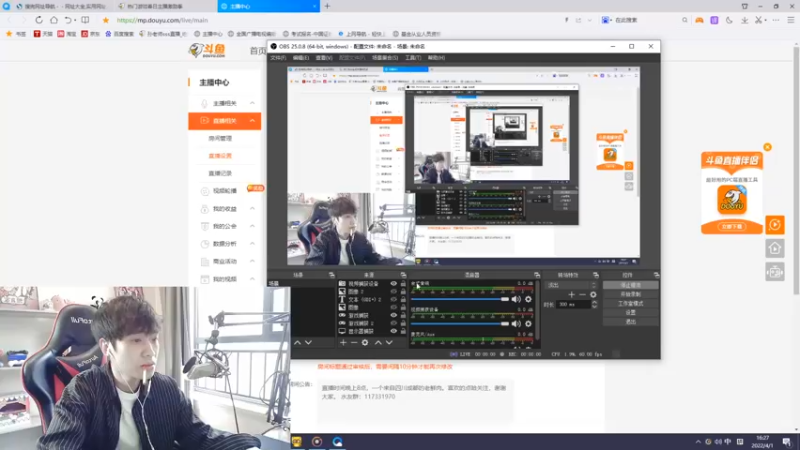Pop out the Scenes dock using its header icon
Viewport: 800px width, 450px height.
click(x=332, y=275)
